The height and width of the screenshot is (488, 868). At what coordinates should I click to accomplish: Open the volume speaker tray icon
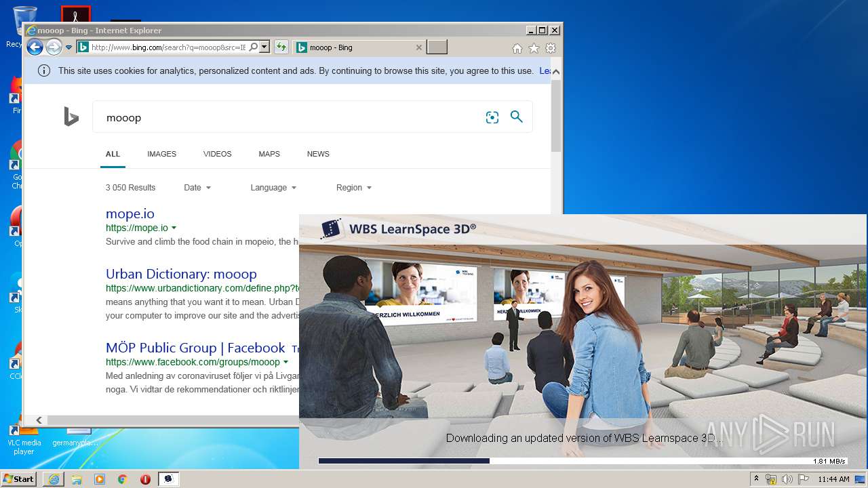787,479
